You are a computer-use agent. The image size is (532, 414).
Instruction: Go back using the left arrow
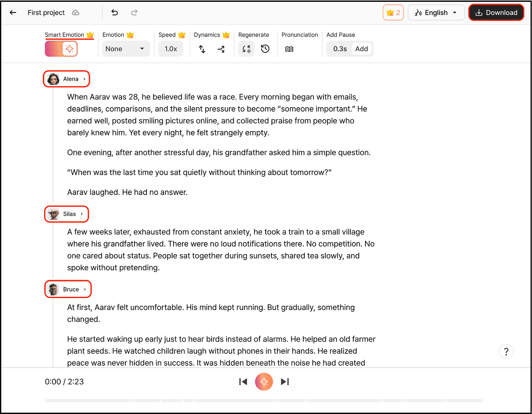[13, 12]
